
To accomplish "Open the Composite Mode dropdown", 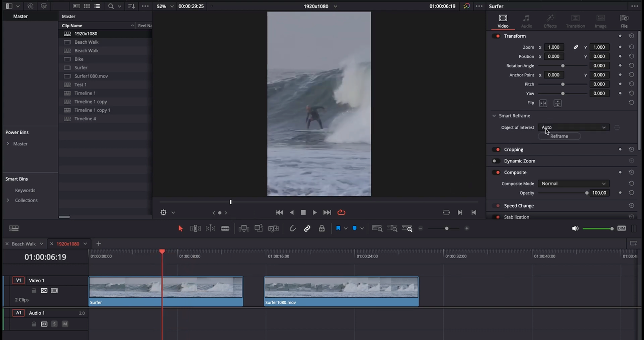I will 574,184.
